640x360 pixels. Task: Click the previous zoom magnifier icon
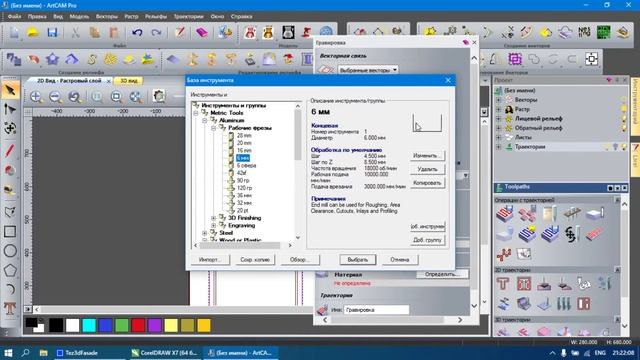tap(74, 97)
